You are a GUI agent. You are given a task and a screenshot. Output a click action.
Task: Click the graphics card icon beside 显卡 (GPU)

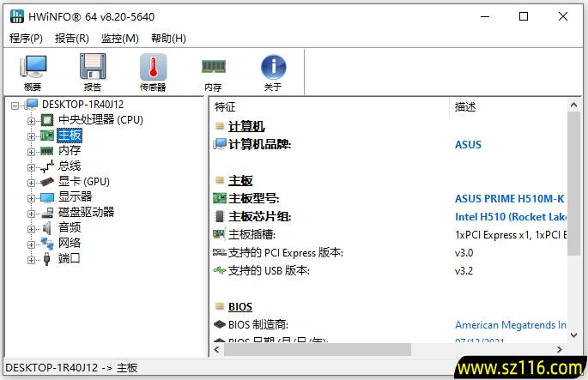[x=47, y=182]
